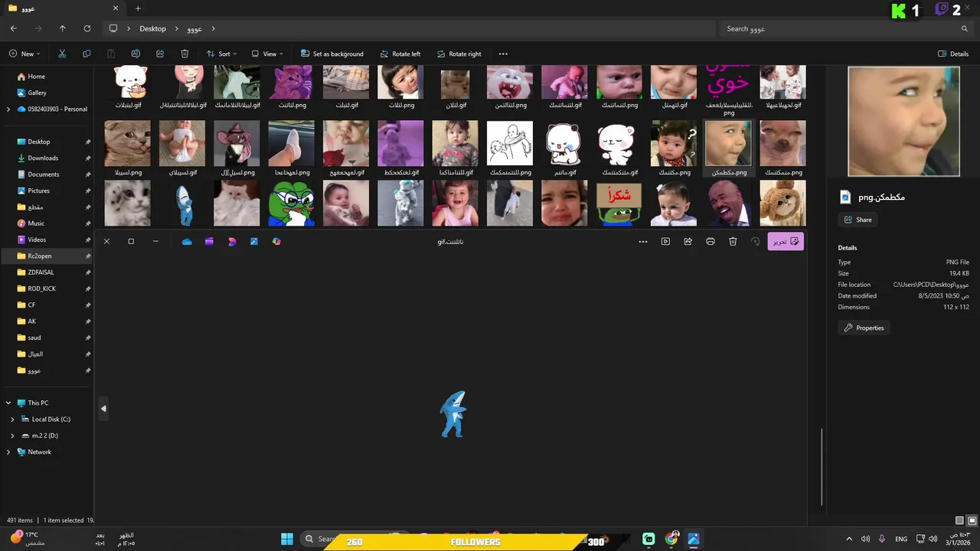Image resolution: width=980 pixels, height=551 pixels.
Task: Open Music in the sidebar
Action: pyautogui.click(x=36, y=223)
